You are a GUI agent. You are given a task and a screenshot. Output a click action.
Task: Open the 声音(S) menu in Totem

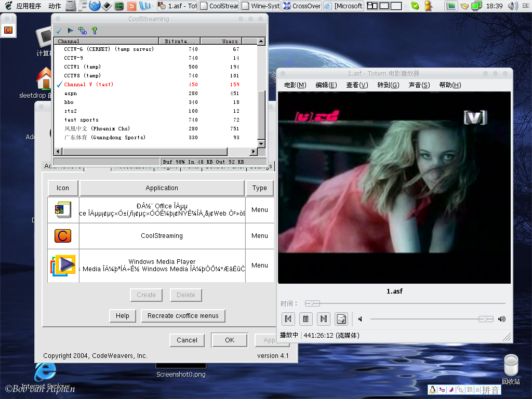[x=419, y=85]
